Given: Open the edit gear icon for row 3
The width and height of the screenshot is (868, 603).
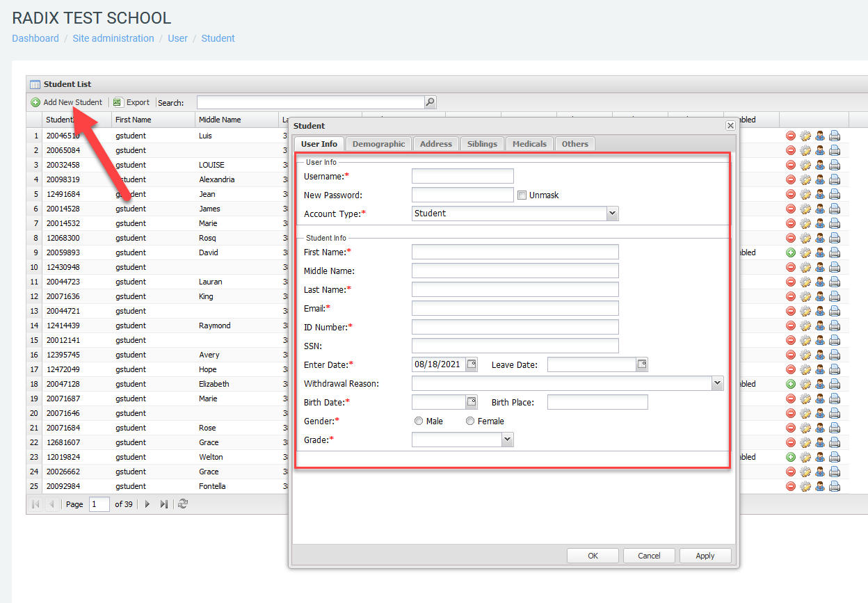Looking at the screenshot, I should 805,165.
